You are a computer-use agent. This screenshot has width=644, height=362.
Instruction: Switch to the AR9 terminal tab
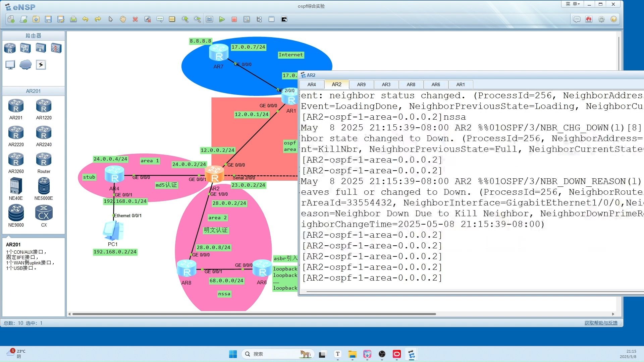coord(361,84)
